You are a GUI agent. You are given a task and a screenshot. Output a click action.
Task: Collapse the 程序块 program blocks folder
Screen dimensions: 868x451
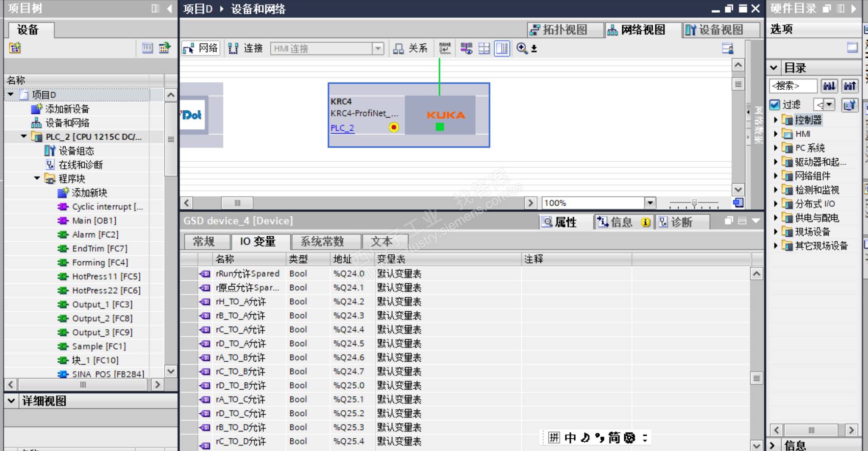point(37,178)
